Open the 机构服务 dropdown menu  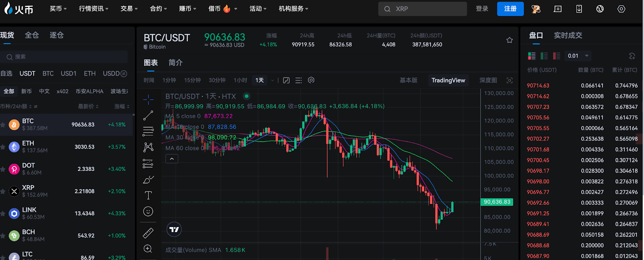coord(293,8)
